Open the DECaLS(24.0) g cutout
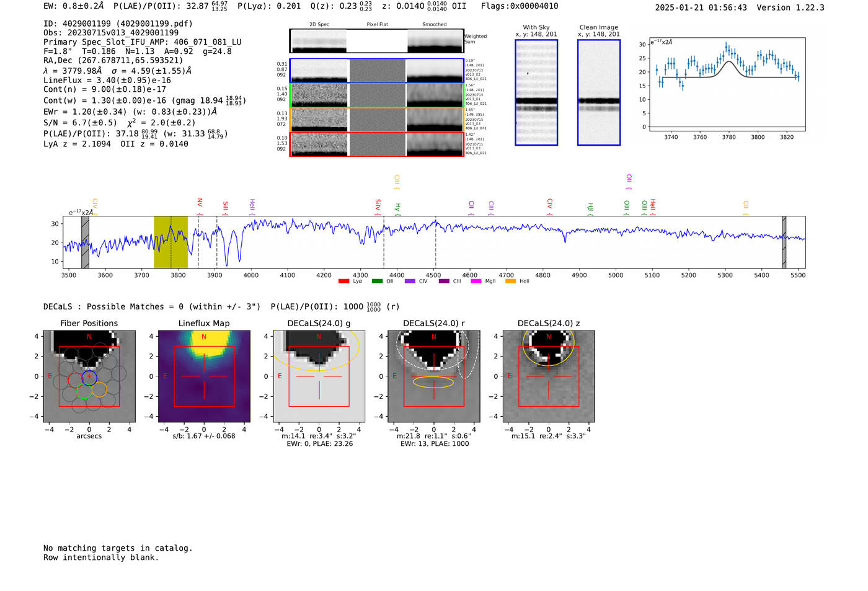Image resolution: width=868 pixels, height=591 pixels. click(319, 376)
